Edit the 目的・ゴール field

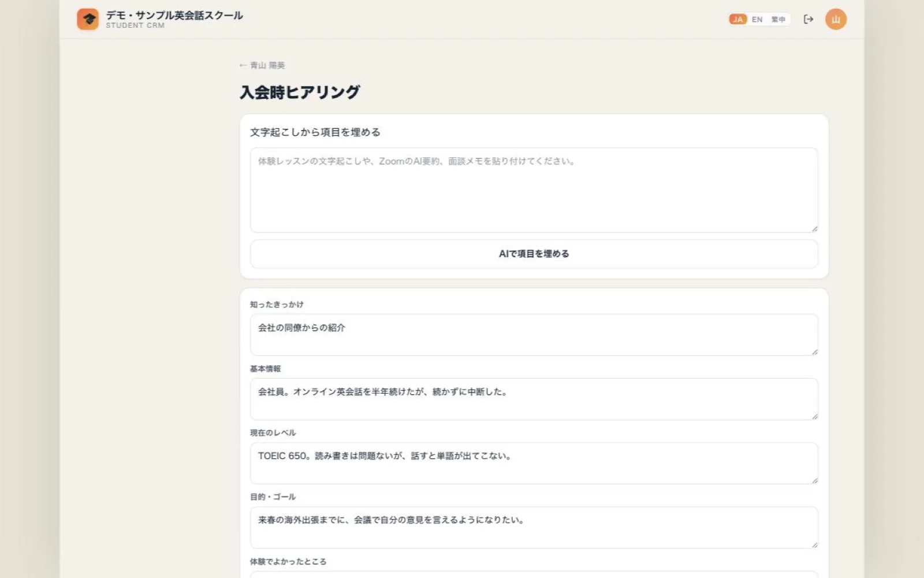click(534, 527)
